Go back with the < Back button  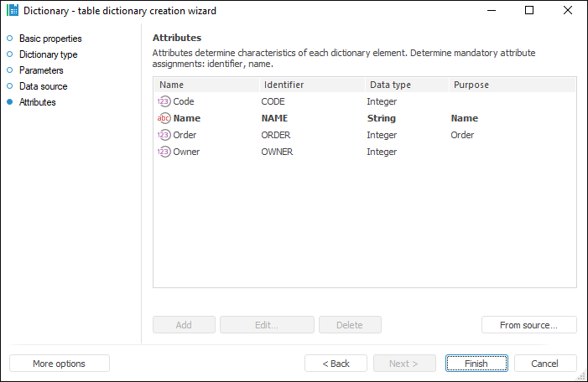pos(336,364)
